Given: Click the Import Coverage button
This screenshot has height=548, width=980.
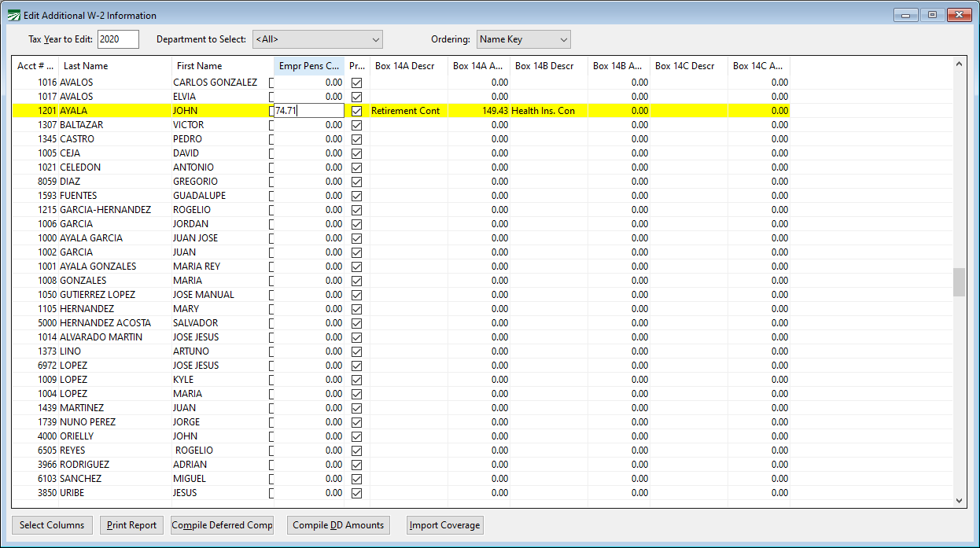Looking at the screenshot, I should (x=444, y=525).
